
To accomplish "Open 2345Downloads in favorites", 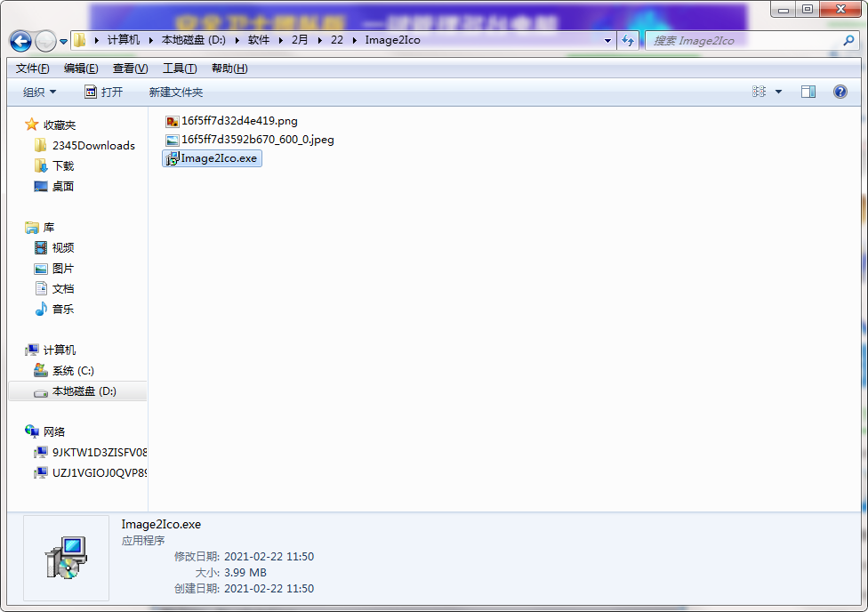I will click(x=93, y=145).
